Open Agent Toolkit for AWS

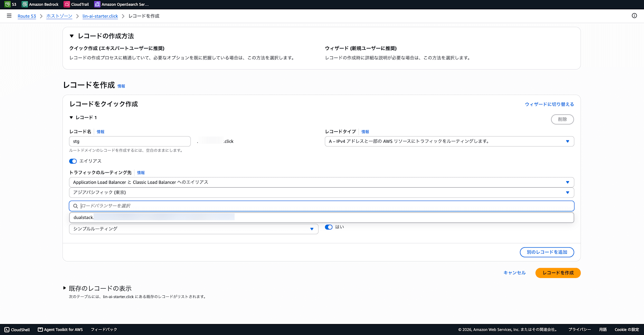click(60, 330)
